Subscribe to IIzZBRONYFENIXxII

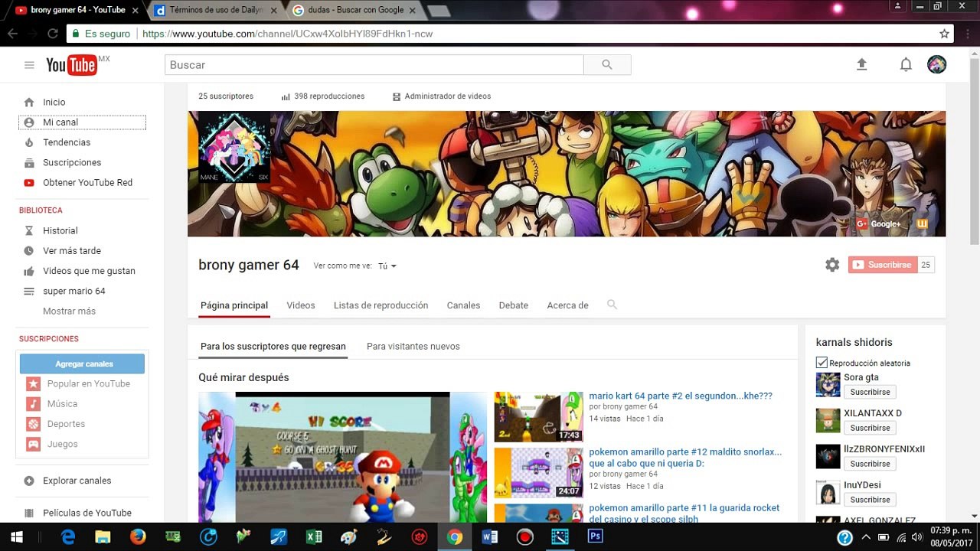point(870,464)
